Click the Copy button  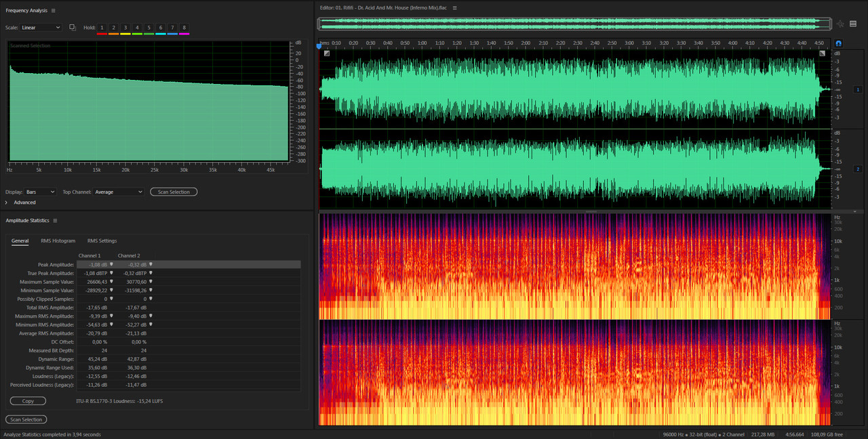(x=28, y=401)
